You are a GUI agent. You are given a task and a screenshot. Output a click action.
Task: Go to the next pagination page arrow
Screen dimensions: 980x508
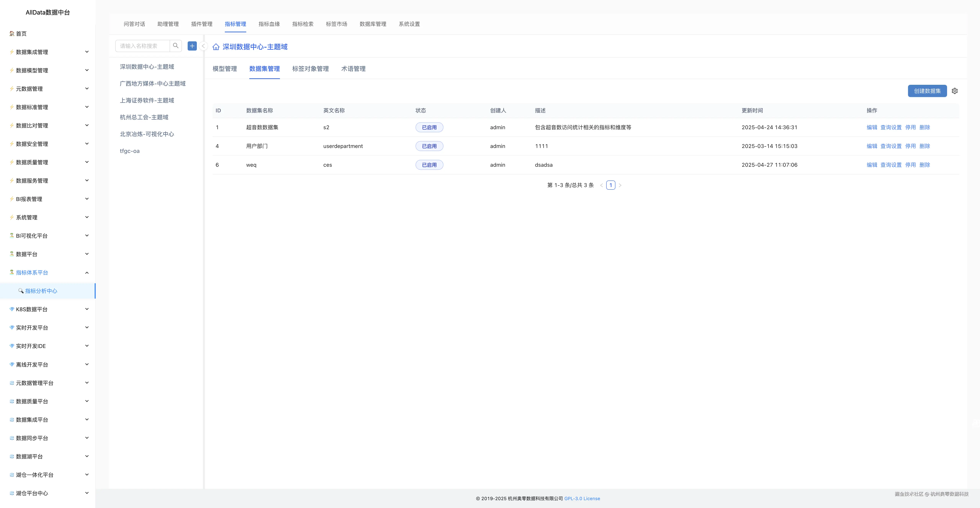click(x=620, y=185)
